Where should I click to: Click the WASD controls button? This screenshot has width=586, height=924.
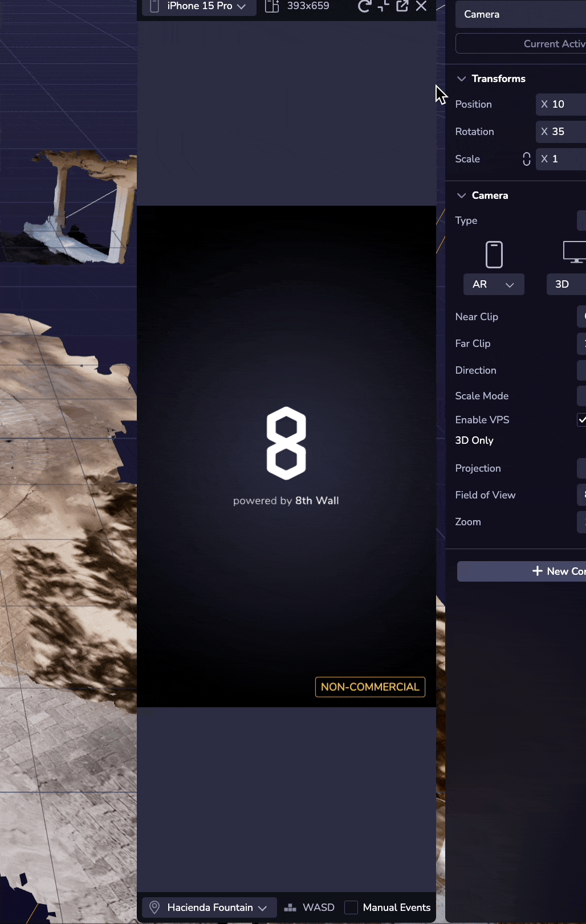[309, 907]
